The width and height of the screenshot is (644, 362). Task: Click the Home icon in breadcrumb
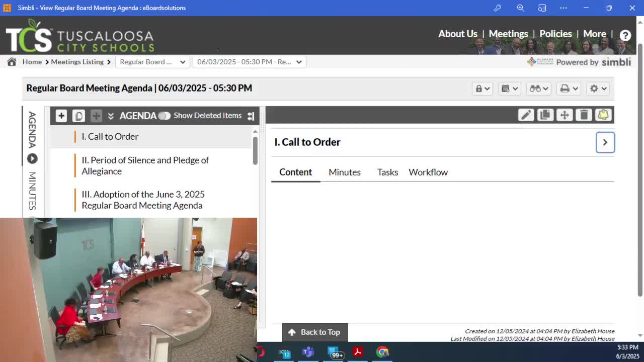point(12,62)
